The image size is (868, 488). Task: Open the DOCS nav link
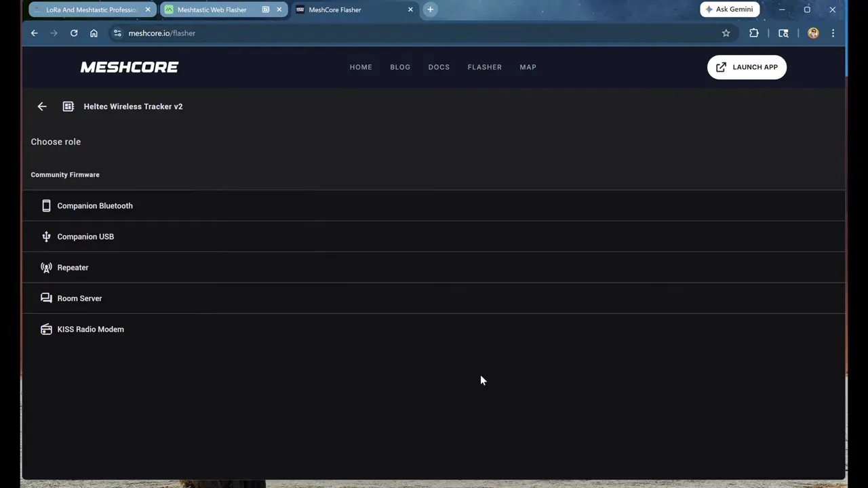click(439, 67)
